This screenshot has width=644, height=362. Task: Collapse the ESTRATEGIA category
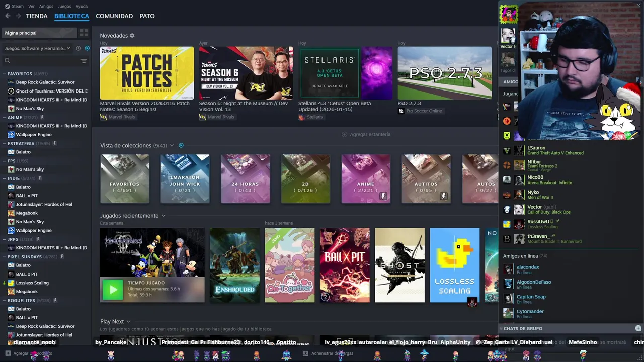tap(5, 143)
